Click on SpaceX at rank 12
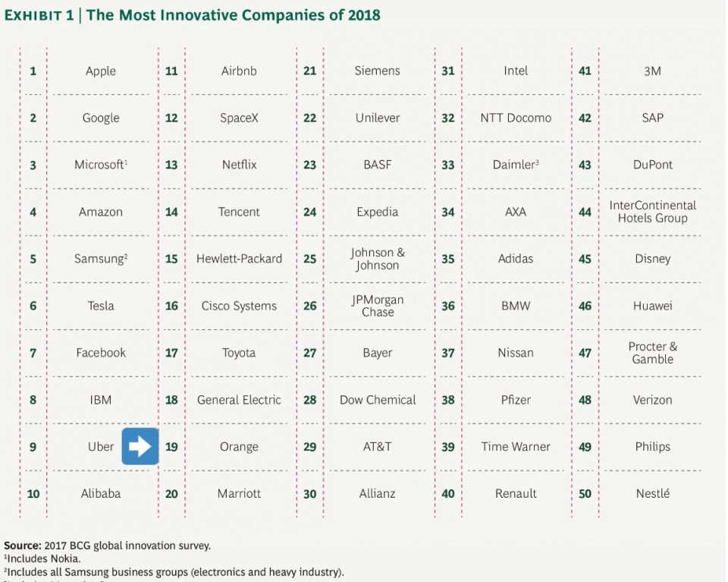 point(239,118)
